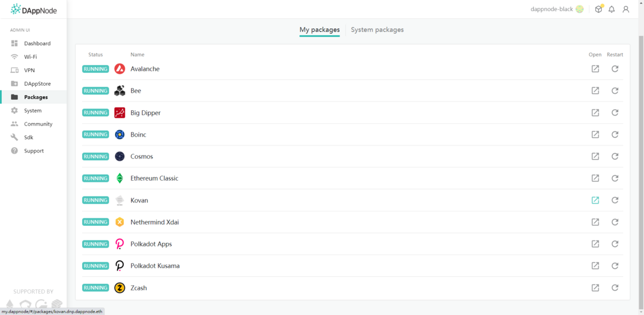Click the DAppNode logo

coord(33,9)
